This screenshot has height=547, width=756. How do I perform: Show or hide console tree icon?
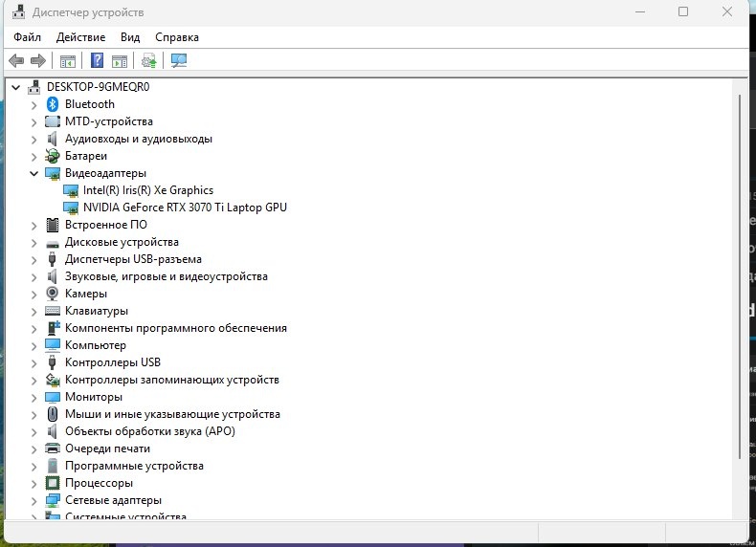68,61
